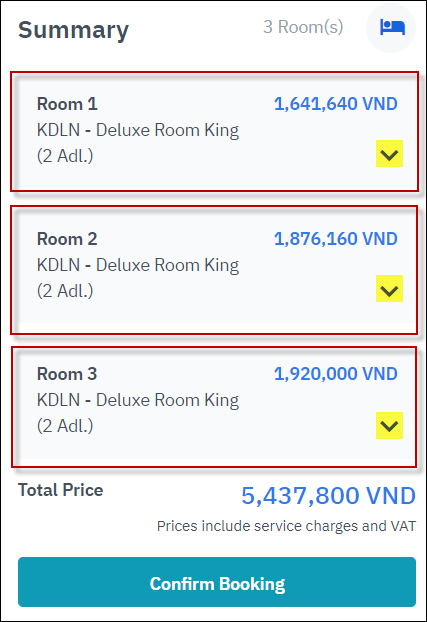Select the Room 1 card
Screen dimensions: 427x622
(214, 131)
